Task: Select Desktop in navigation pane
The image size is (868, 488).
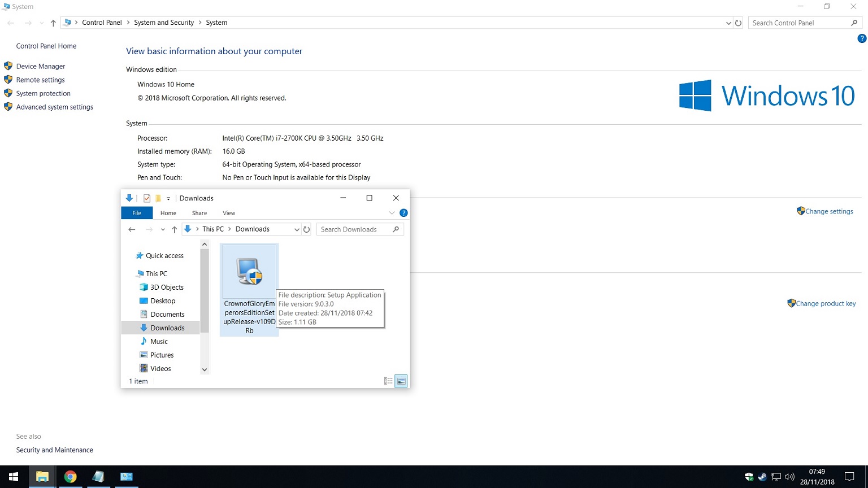Action: pyautogui.click(x=163, y=300)
